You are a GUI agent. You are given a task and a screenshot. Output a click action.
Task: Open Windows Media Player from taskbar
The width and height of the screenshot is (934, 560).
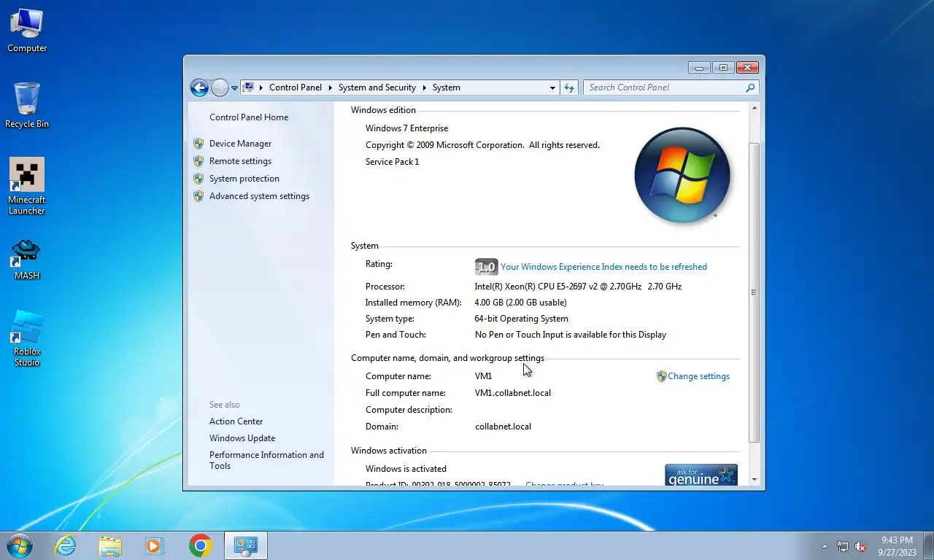click(x=155, y=545)
